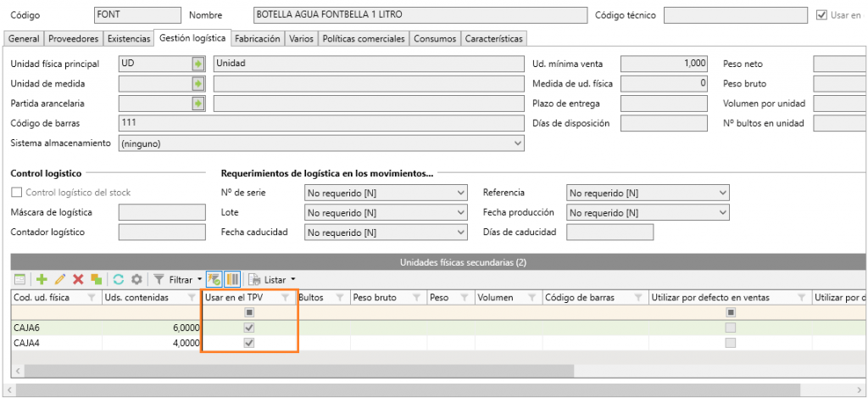
Task: Open the Políticas comerciales tab
Action: point(364,38)
